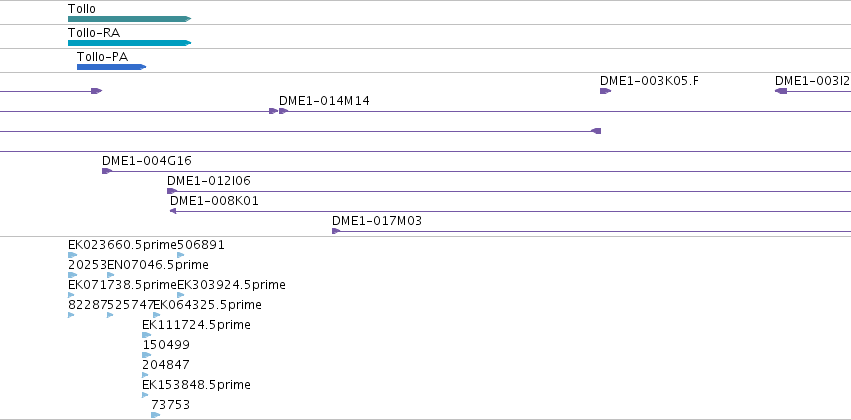Select the EK023660.5prime feature arrow
The height and width of the screenshot is (420, 851).
tap(73, 255)
